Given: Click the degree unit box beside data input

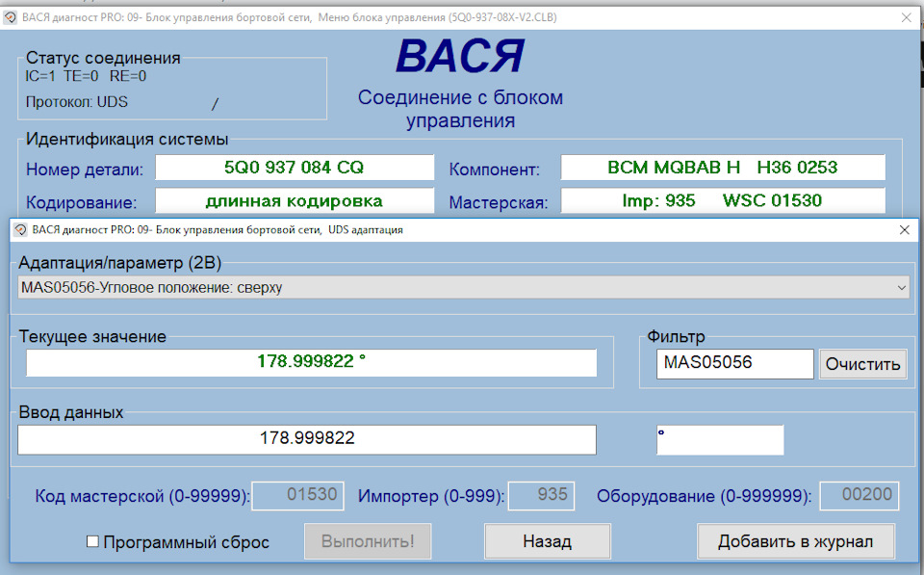Looking at the screenshot, I should click(720, 439).
